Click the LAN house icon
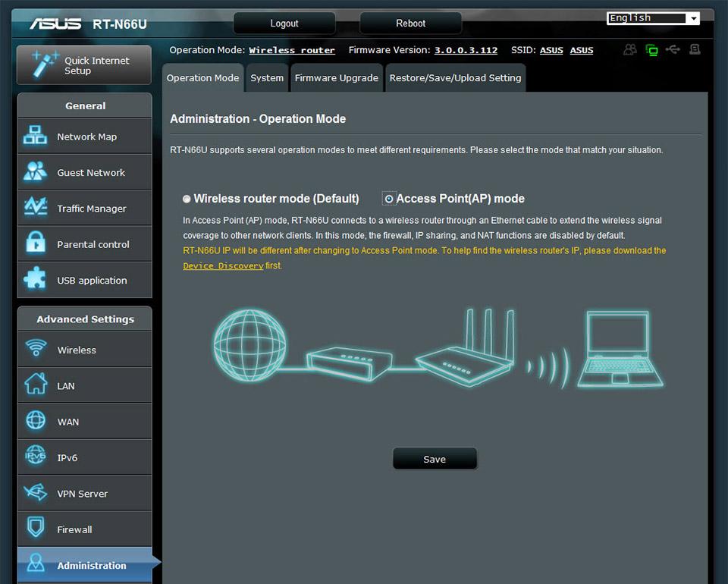This screenshot has height=584, width=728. (x=36, y=384)
